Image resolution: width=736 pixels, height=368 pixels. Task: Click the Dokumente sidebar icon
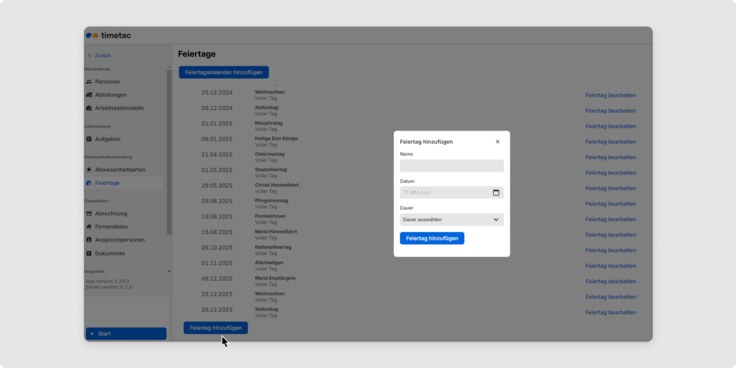(x=89, y=253)
